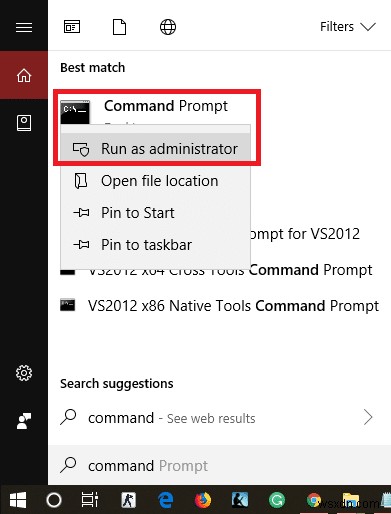
Task: Choose Run as administrator
Action: click(x=155, y=149)
